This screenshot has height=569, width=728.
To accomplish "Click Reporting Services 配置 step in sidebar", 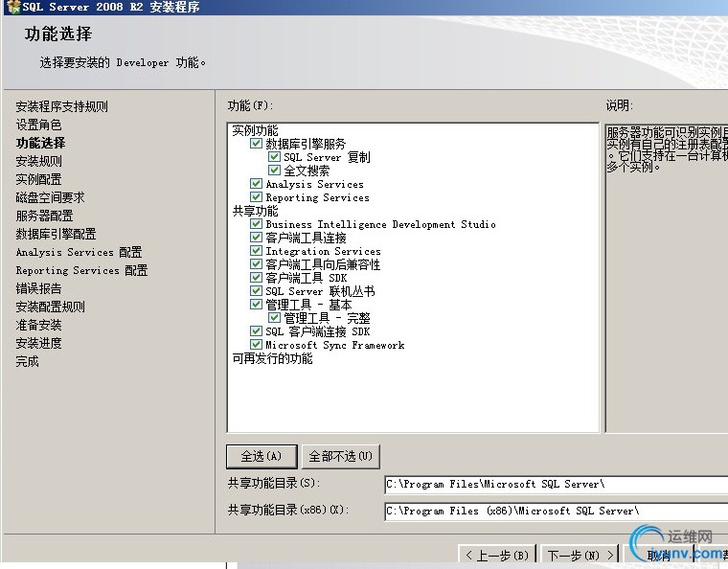I will coord(81,270).
